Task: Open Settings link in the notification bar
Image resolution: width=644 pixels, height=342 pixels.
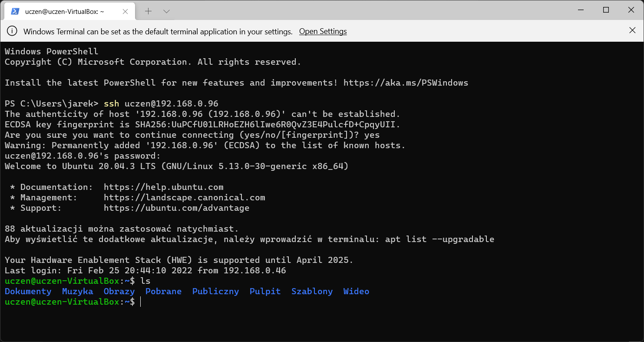Action: [323, 31]
